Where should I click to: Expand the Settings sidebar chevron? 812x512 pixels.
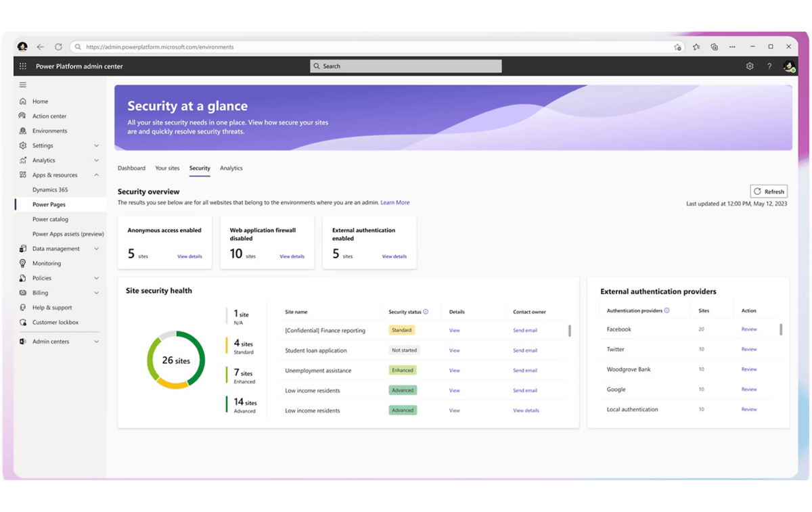pos(96,145)
